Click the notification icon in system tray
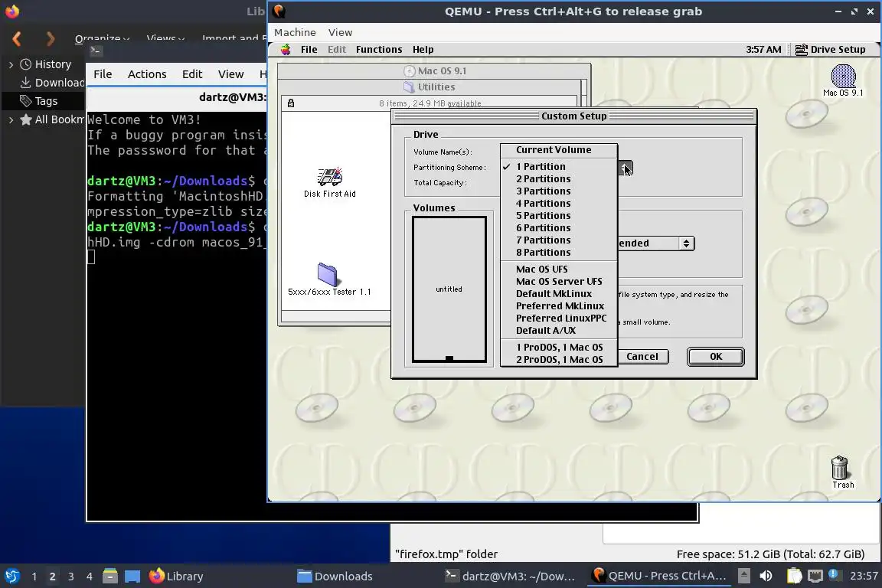Screen dimensions: 882x588 point(835,574)
